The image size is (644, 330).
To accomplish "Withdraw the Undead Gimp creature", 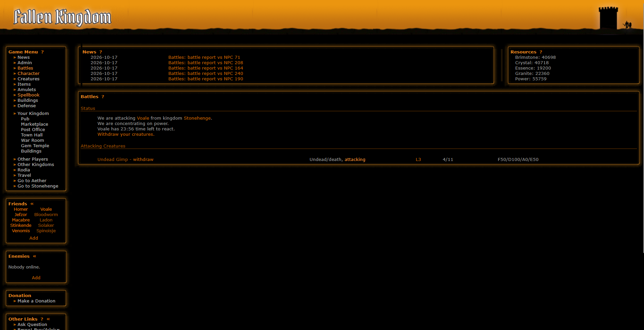I will click(143, 160).
